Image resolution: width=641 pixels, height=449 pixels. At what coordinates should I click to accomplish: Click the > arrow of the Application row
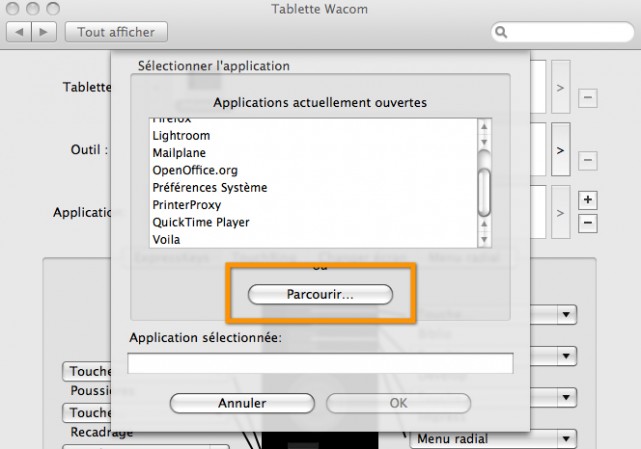pyautogui.click(x=560, y=212)
